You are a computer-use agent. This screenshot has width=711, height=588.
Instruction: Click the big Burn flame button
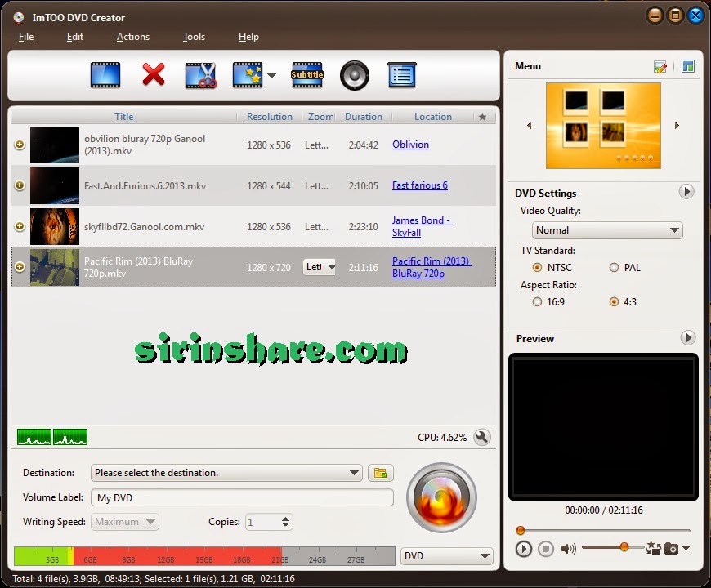(x=441, y=498)
